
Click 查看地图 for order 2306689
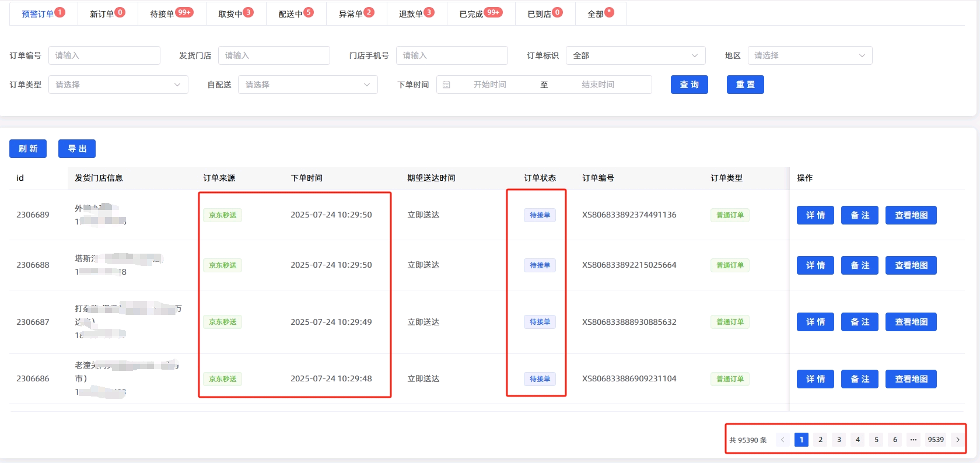pos(911,215)
